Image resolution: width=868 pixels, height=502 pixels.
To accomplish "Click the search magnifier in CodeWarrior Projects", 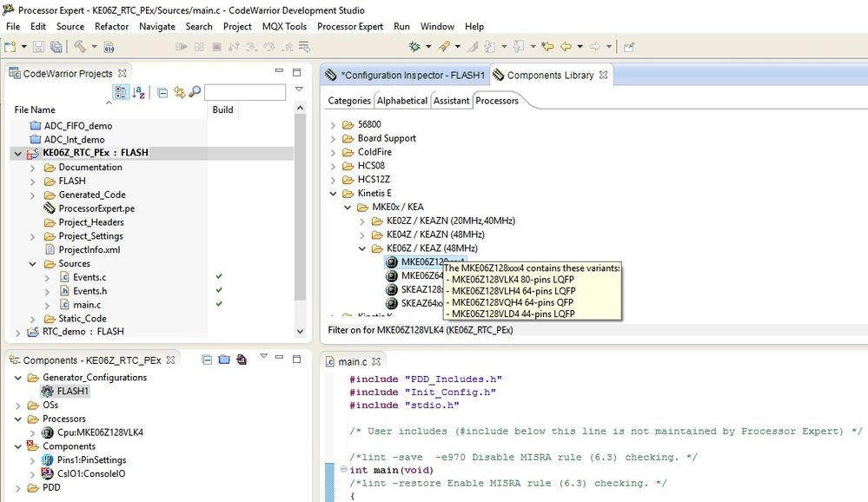I will click(x=195, y=92).
